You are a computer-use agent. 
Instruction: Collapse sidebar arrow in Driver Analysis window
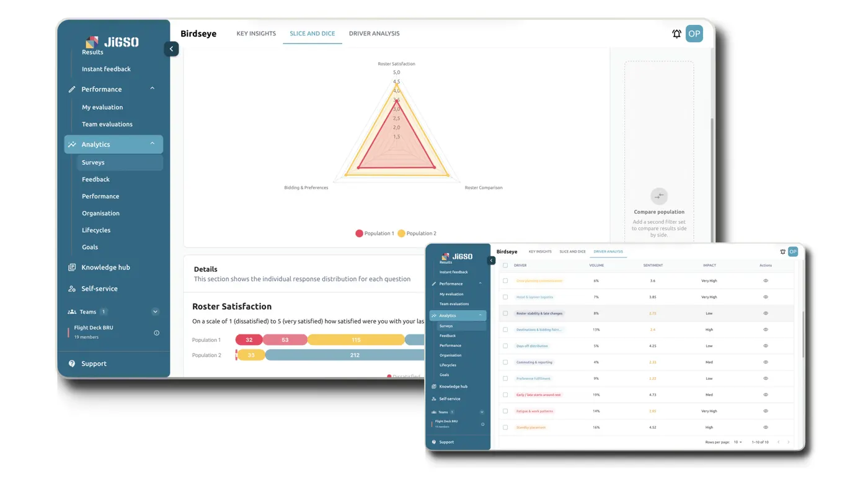[x=491, y=260]
